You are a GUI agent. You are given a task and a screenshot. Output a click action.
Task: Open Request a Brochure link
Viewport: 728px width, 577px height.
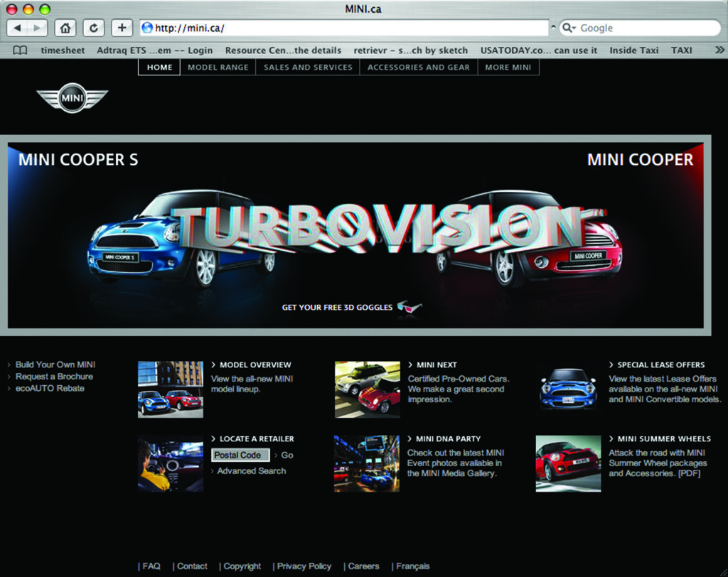(x=54, y=377)
